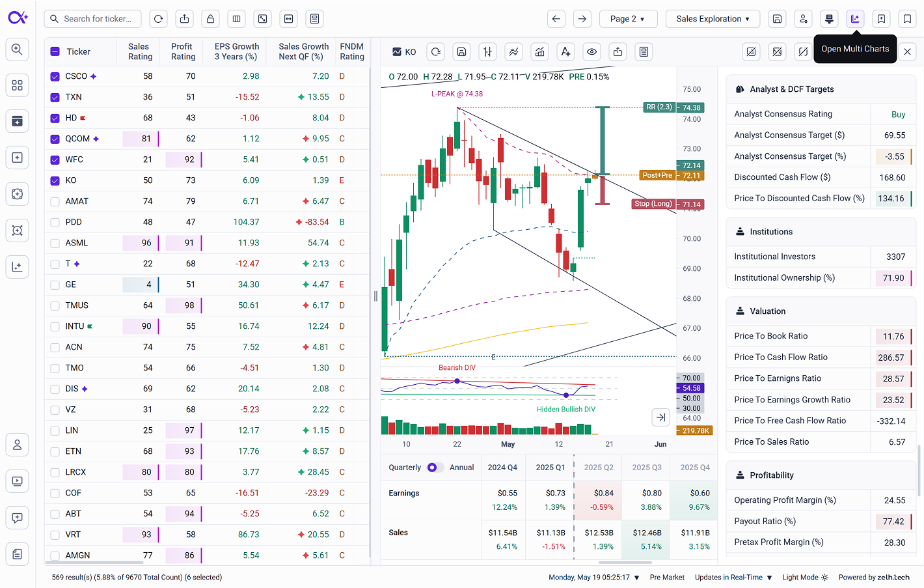This screenshot has width=924, height=588.
Task: Click the RR (2.3) target label
Action: 659,107
